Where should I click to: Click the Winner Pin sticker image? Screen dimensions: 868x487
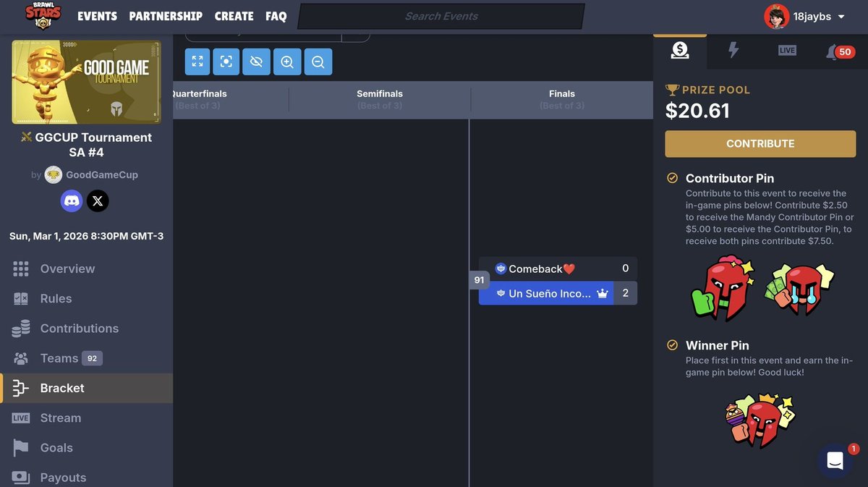click(x=759, y=421)
